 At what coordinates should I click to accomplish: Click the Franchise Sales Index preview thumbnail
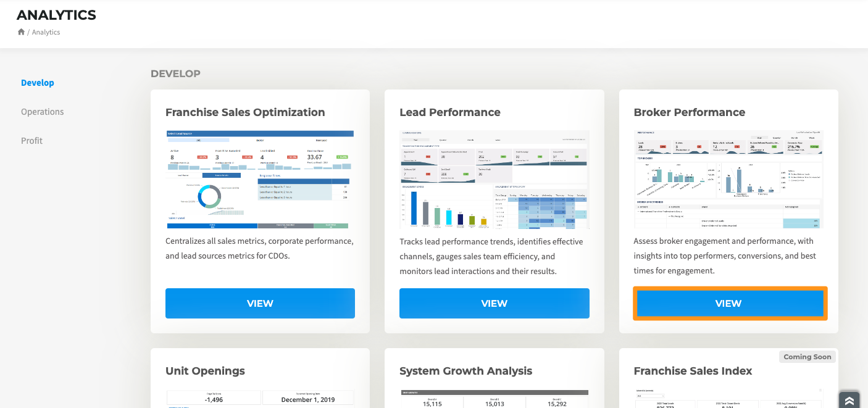728,399
